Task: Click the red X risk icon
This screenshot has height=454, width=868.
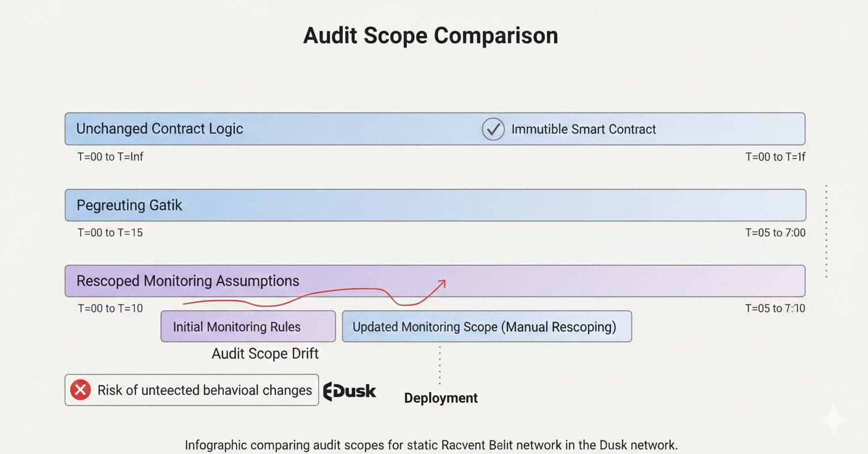Action: [80, 390]
